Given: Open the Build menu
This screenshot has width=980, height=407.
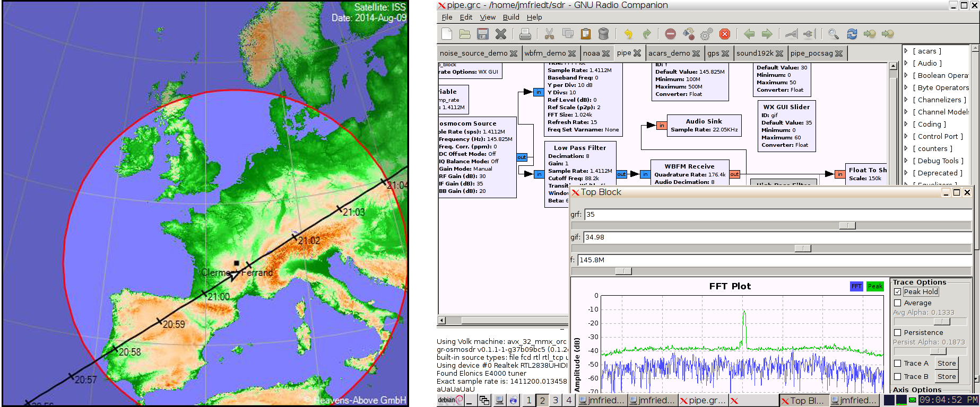Looking at the screenshot, I should [510, 17].
